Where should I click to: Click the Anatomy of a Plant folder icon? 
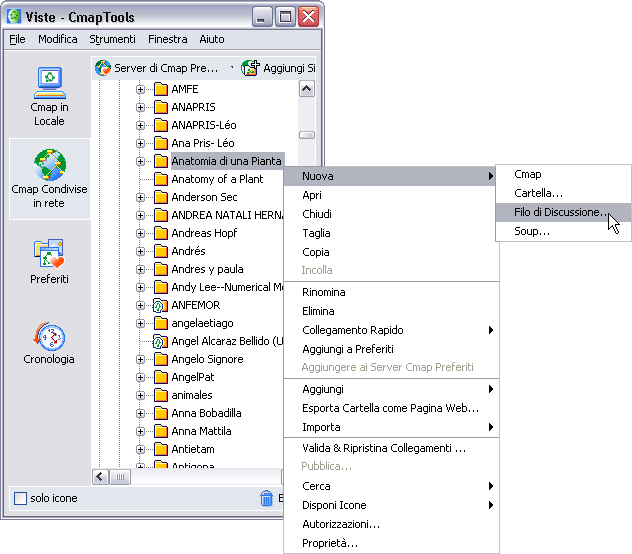point(161,179)
